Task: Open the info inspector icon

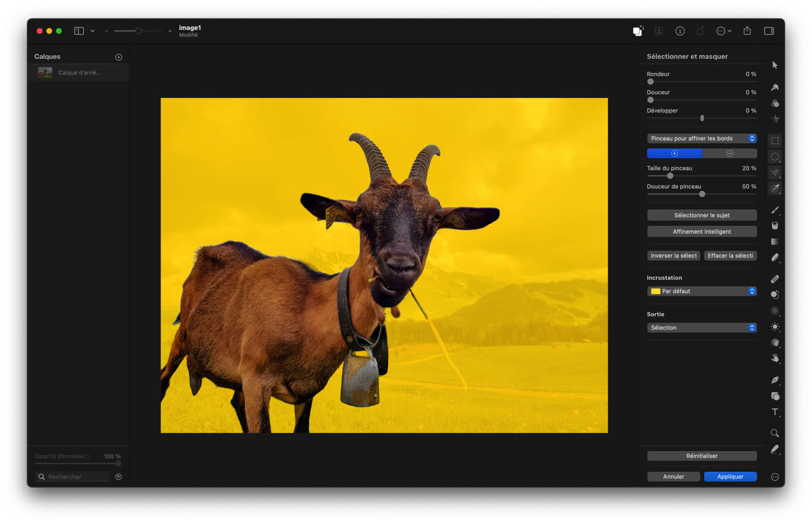Action: click(x=680, y=31)
